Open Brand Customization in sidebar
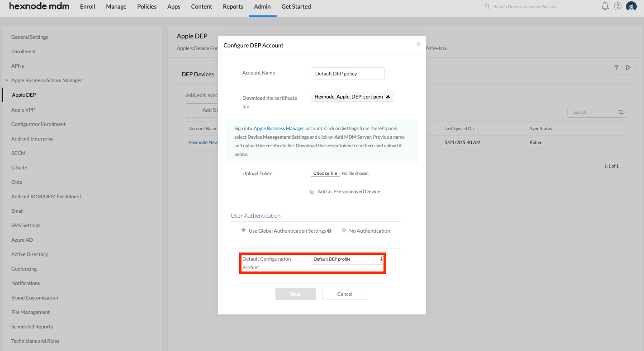 click(x=35, y=298)
